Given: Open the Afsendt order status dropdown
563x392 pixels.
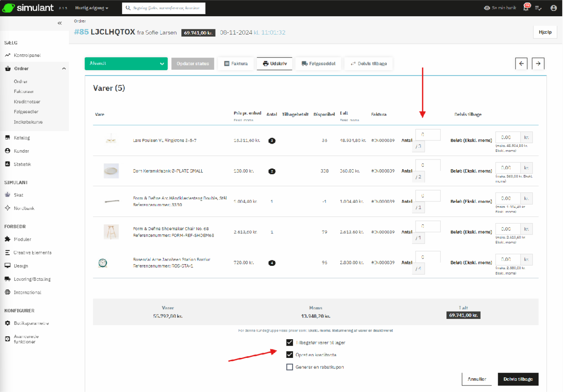Looking at the screenshot, I should (126, 64).
